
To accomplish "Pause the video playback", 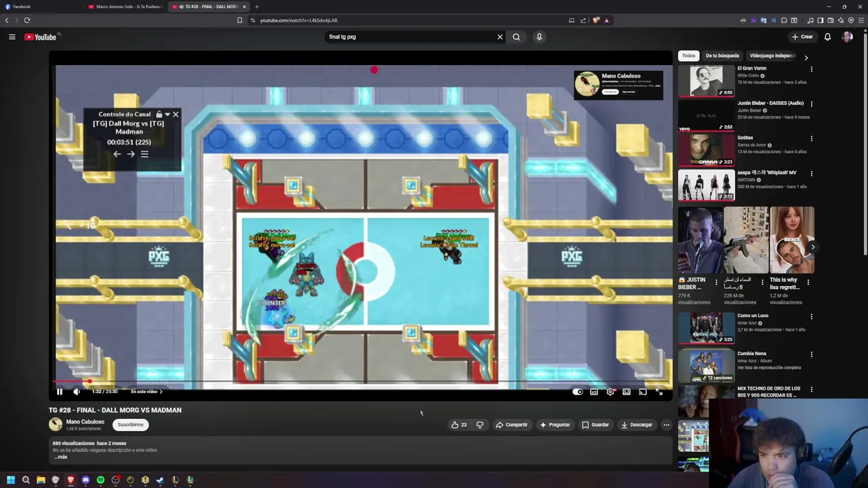I will [x=60, y=392].
